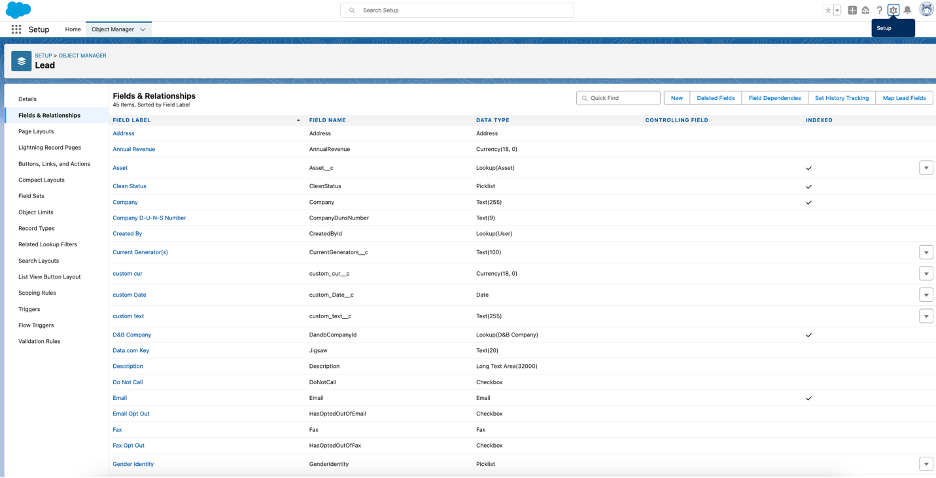The width and height of the screenshot is (936, 478).
Task: Click the Setup gear icon
Action: coord(893,10)
